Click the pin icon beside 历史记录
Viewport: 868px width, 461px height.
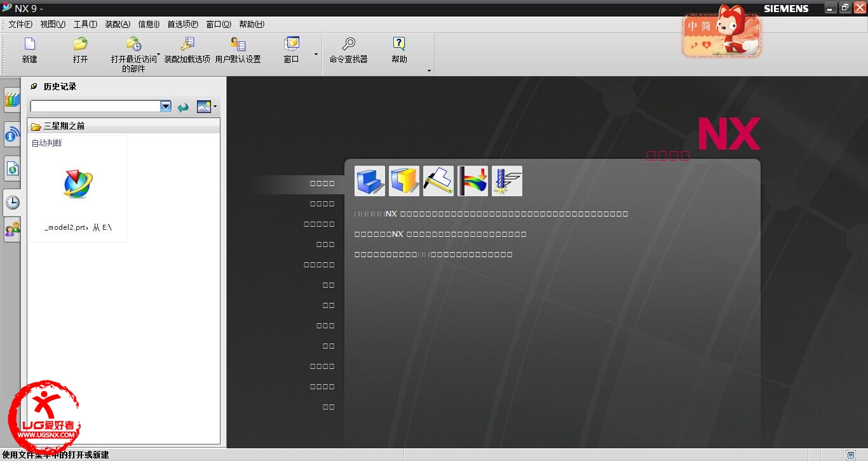pyautogui.click(x=34, y=86)
